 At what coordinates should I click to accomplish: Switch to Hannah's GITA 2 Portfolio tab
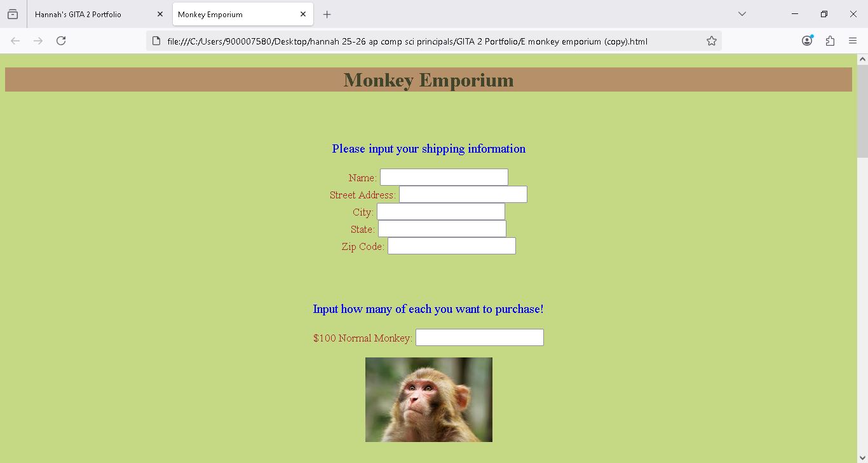(89, 14)
